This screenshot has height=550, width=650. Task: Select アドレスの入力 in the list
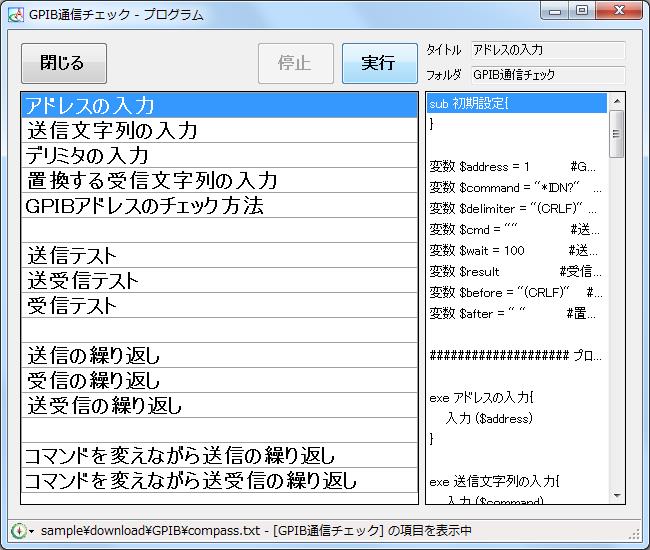click(x=219, y=105)
